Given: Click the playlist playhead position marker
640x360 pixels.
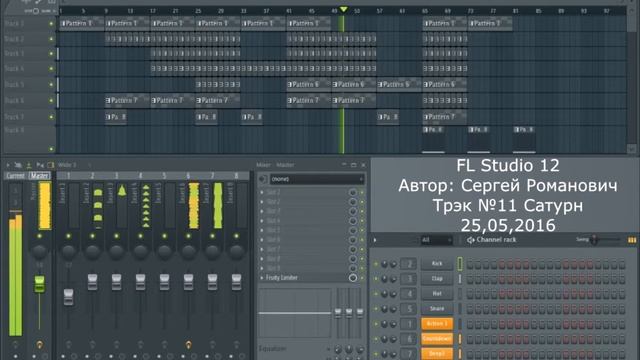Looking at the screenshot, I should pyautogui.click(x=344, y=9).
